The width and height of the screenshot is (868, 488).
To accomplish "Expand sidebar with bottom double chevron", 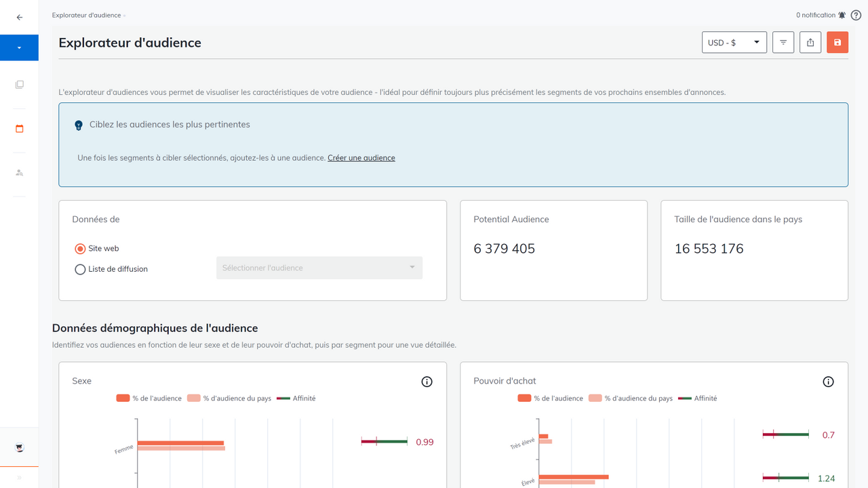I will [19, 478].
